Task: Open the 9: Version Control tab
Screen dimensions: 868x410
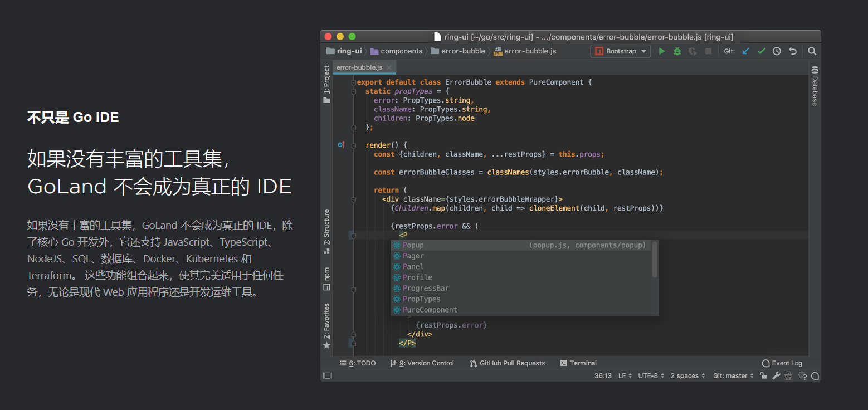Action: (422, 363)
